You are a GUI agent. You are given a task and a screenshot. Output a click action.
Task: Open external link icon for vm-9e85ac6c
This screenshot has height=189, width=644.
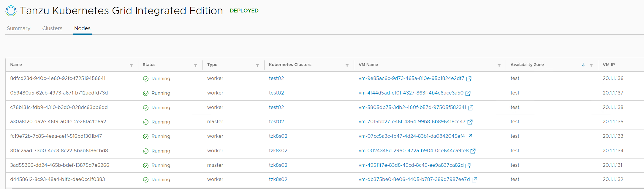coord(469,79)
